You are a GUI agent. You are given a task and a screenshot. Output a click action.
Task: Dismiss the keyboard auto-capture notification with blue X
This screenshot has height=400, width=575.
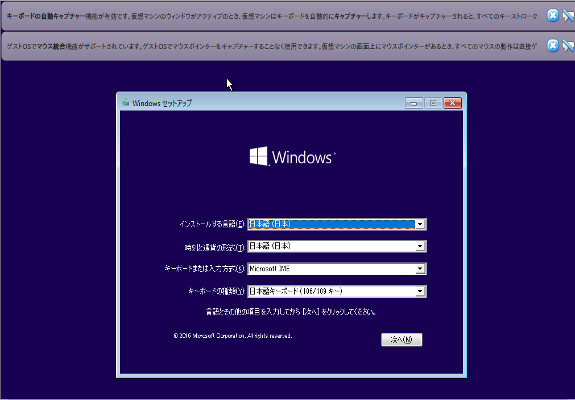click(x=553, y=15)
